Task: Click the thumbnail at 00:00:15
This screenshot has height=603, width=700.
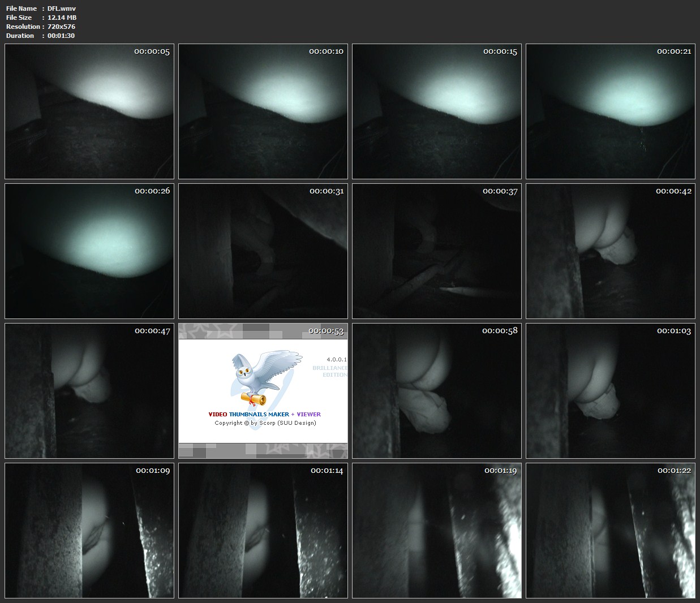Action: 437,111
